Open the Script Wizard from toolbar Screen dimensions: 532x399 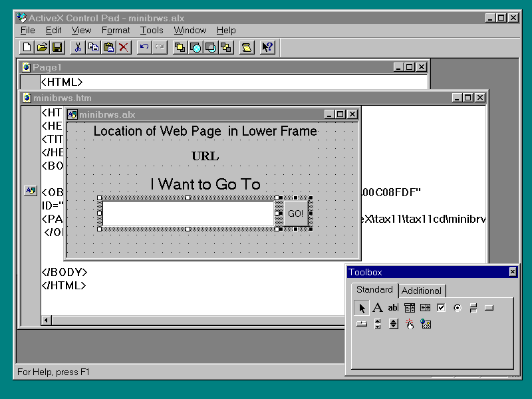(247, 47)
